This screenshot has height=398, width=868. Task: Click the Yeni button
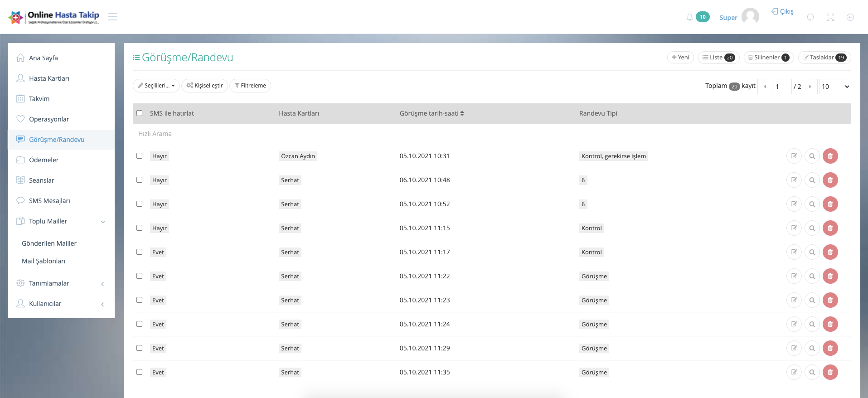pyautogui.click(x=680, y=58)
